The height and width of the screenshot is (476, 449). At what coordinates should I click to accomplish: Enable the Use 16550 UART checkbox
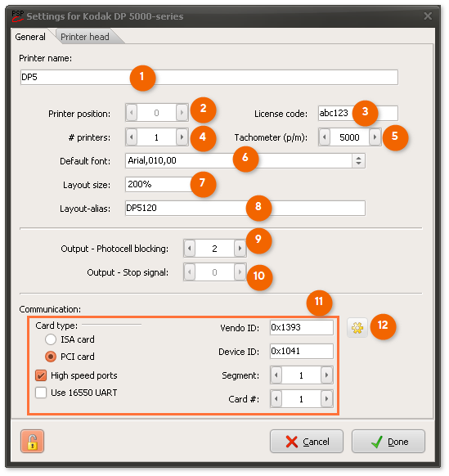pos(41,393)
